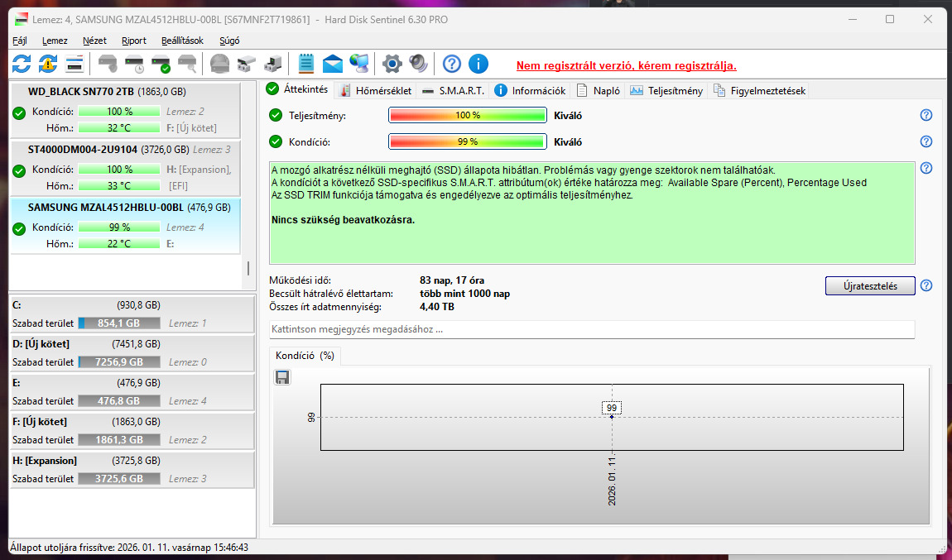Viewport: 952px width, 560px height.
Task: Open the Nézet menu
Action: click(x=94, y=41)
